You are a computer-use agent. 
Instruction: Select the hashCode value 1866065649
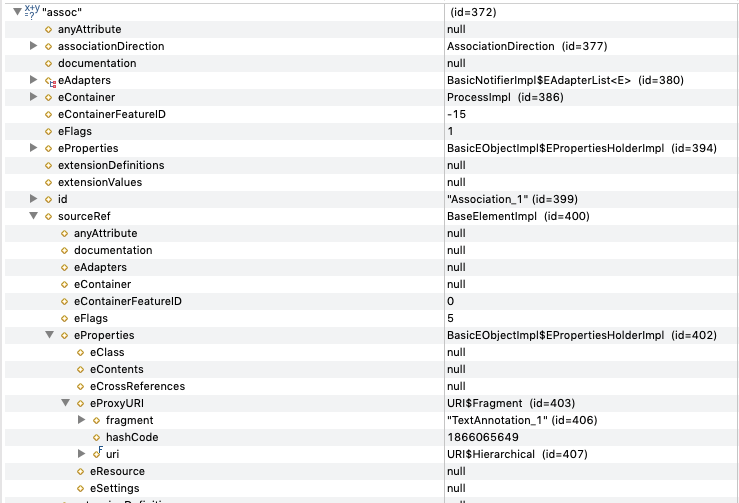[x=483, y=437]
